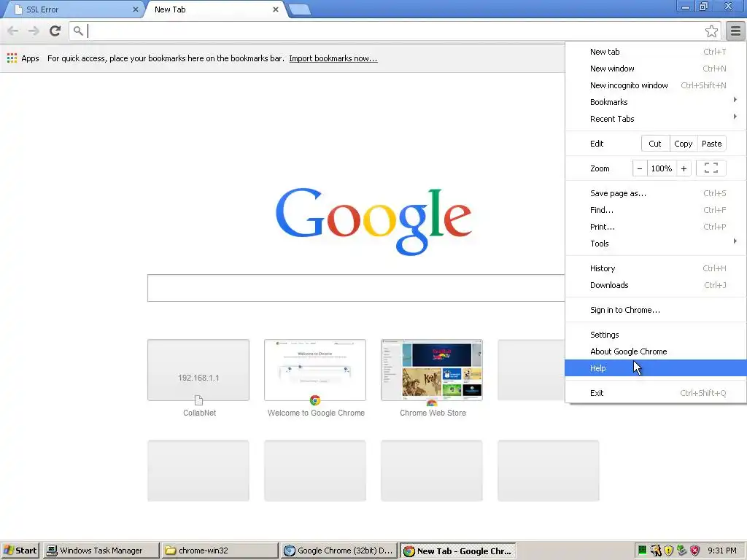Viewport: 747px width, 560px height.
Task: Open chrome-win32 folder taskbar button
Action: point(220,551)
